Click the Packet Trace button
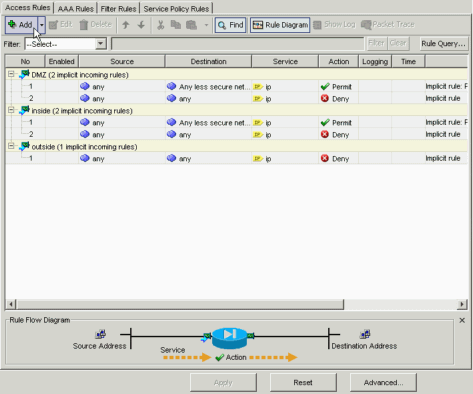This screenshot has width=473, height=394. tap(388, 25)
